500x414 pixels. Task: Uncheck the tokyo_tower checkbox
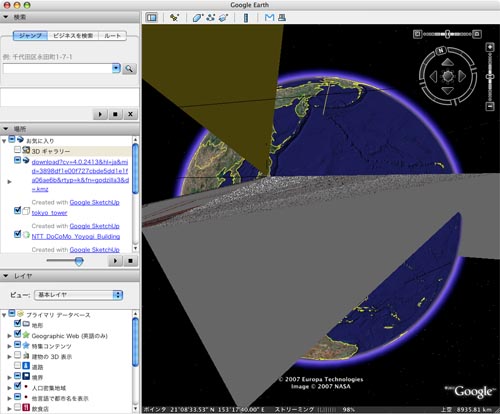(x=17, y=211)
